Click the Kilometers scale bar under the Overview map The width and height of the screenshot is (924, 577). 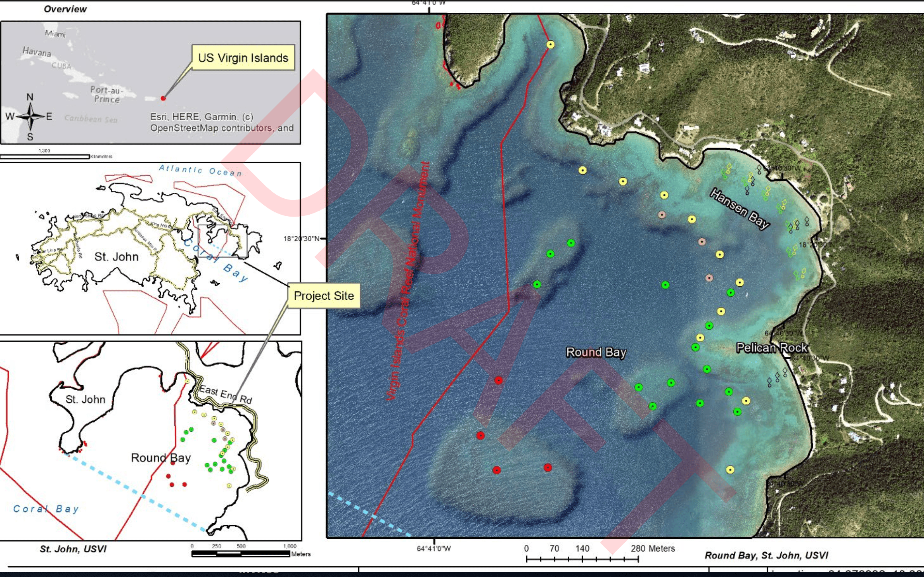45,156
